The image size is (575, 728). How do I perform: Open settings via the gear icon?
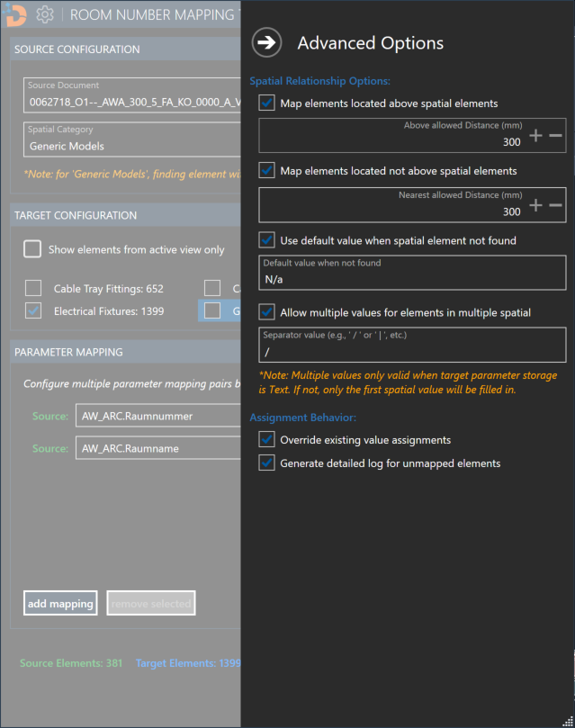(x=45, y=15)
